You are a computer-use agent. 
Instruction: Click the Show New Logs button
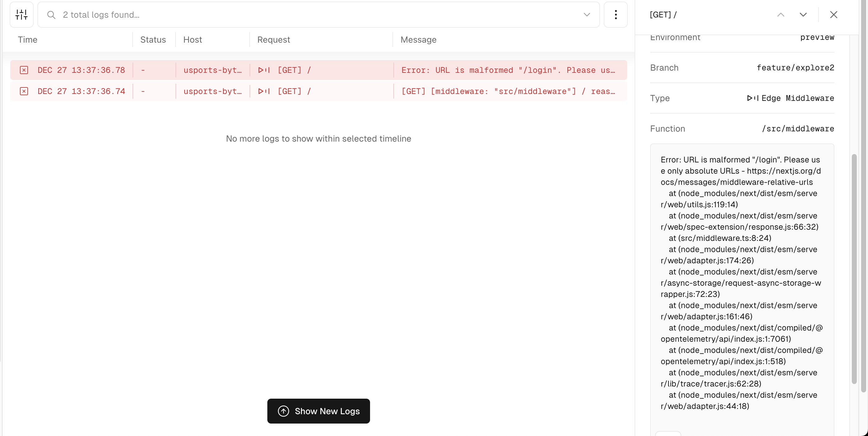coord(318,411)
